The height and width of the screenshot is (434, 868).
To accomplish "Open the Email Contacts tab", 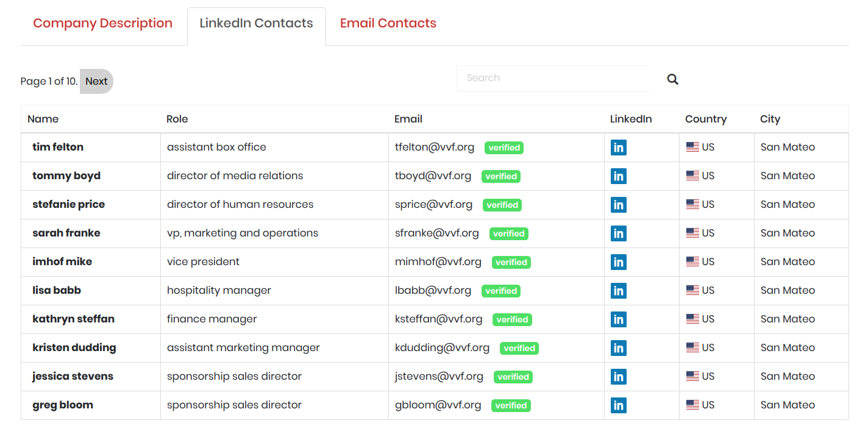I will point(388,24).
